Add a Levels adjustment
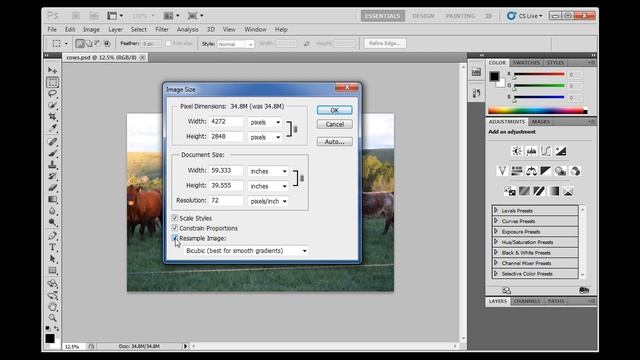 (531, 151)
